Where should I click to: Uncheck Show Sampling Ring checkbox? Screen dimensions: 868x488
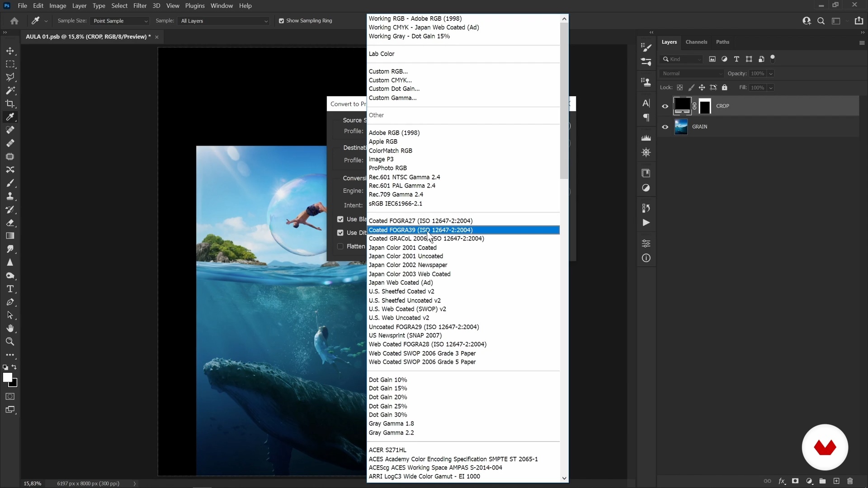[281, 21]
